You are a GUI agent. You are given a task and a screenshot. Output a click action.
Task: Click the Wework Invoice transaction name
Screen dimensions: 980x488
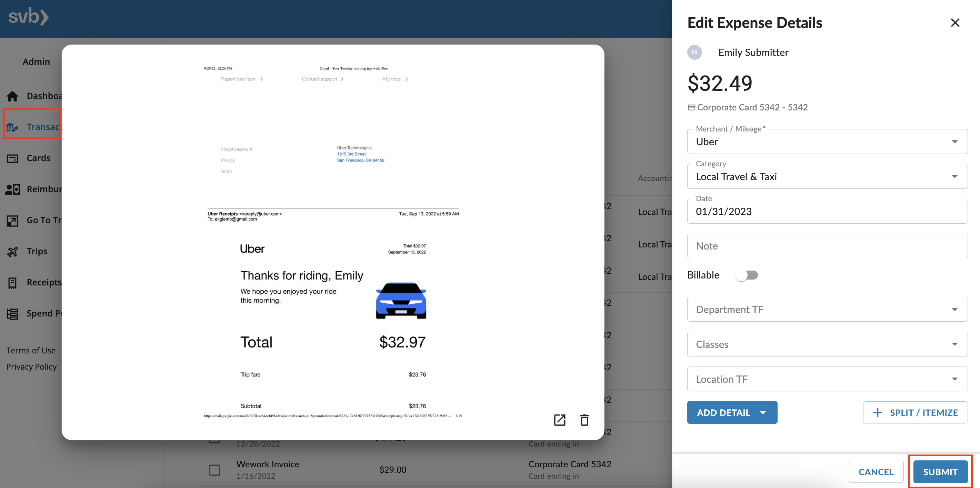[268, 465]
